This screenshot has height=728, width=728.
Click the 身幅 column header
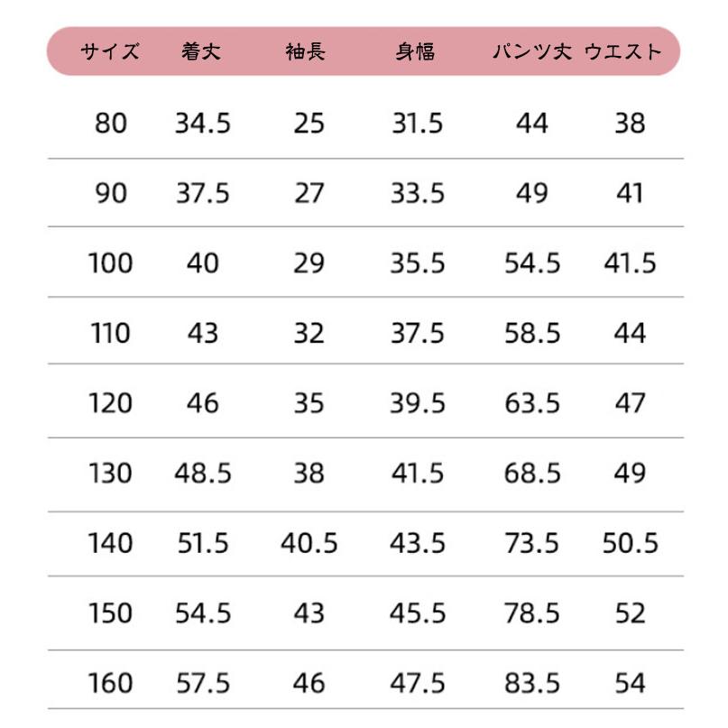coord(416,51)
